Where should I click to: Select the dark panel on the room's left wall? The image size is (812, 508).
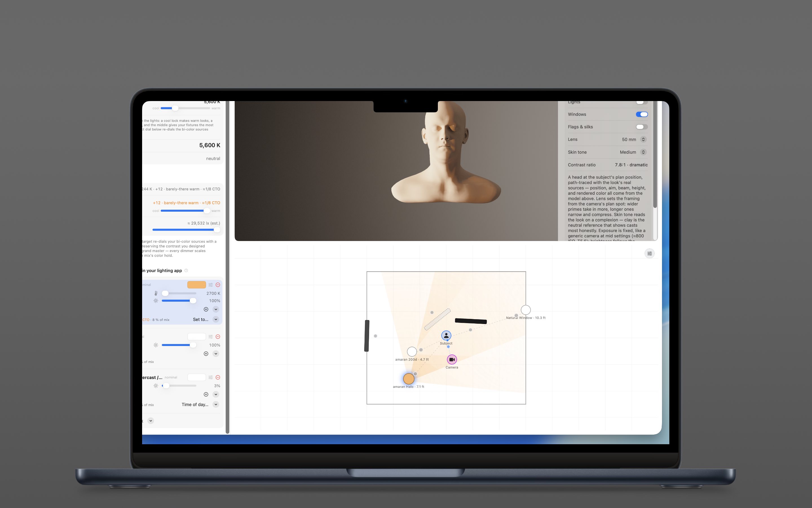click(x=367, y=336)
